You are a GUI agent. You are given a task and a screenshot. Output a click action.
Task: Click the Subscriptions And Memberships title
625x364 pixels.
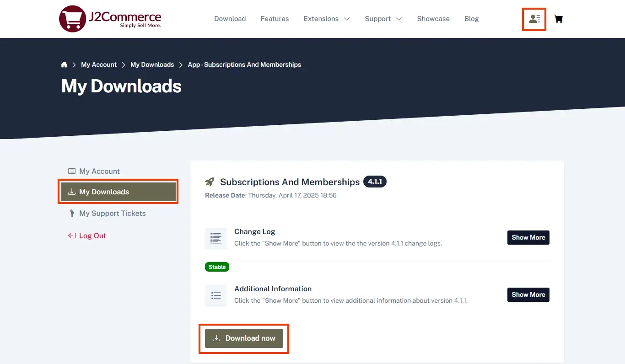290,182
